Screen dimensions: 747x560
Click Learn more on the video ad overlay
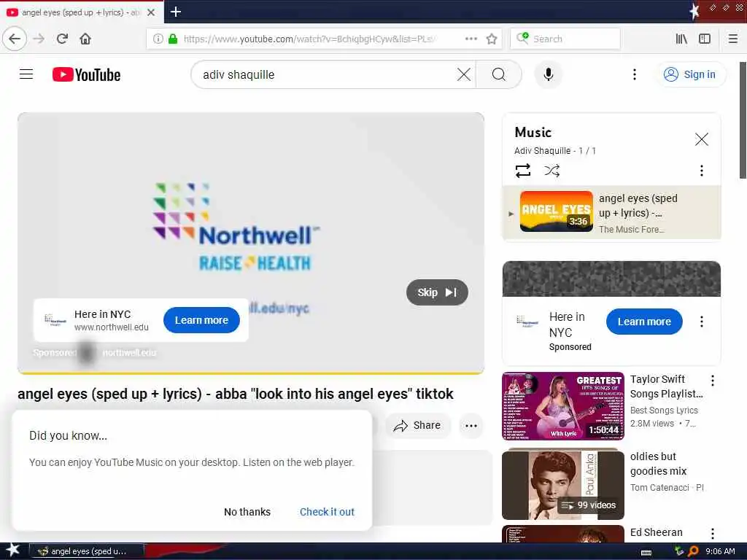pyautogui.click(x=201, y=320)
